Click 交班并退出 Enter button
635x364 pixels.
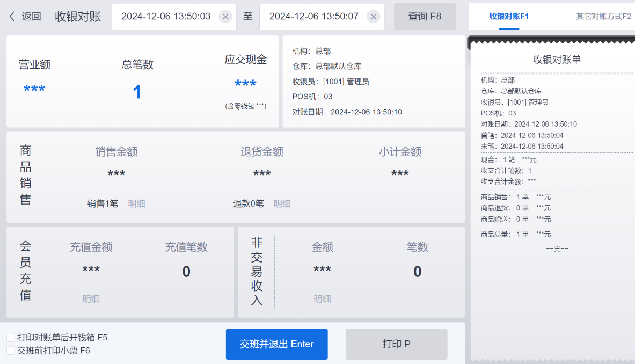click(276, 344)
